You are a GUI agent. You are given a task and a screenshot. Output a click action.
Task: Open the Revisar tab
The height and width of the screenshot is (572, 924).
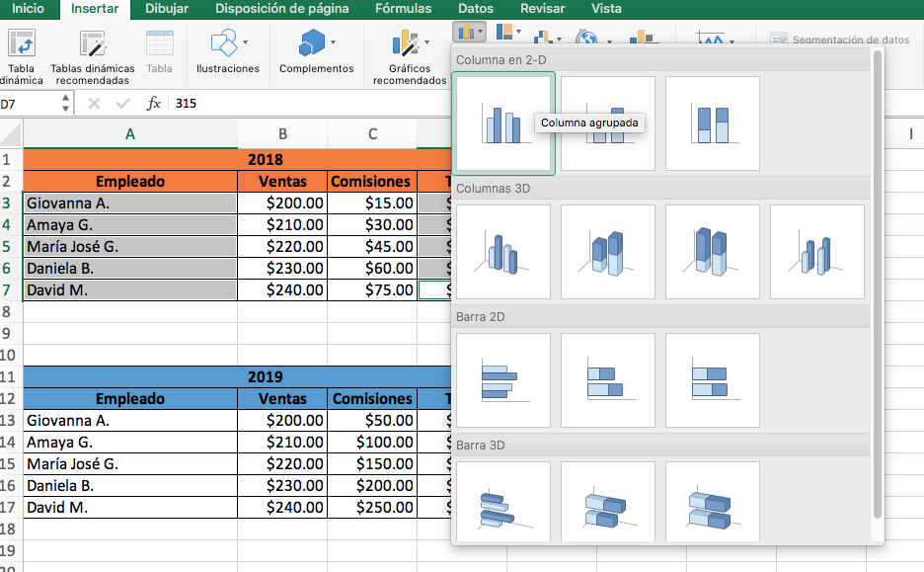pyautogui.click(x=544, y=9)
